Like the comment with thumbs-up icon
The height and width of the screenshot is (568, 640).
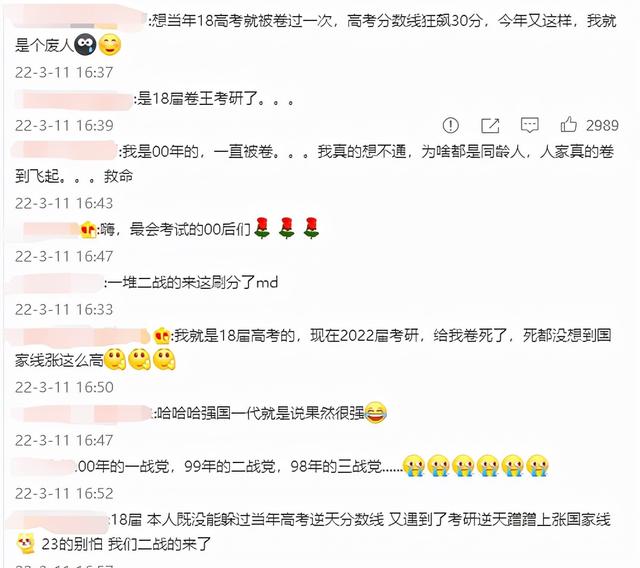tap(568, 124)
